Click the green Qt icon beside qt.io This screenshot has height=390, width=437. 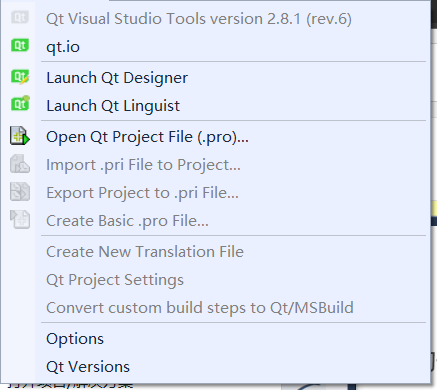pyautogui.click(x=20, y=45)
